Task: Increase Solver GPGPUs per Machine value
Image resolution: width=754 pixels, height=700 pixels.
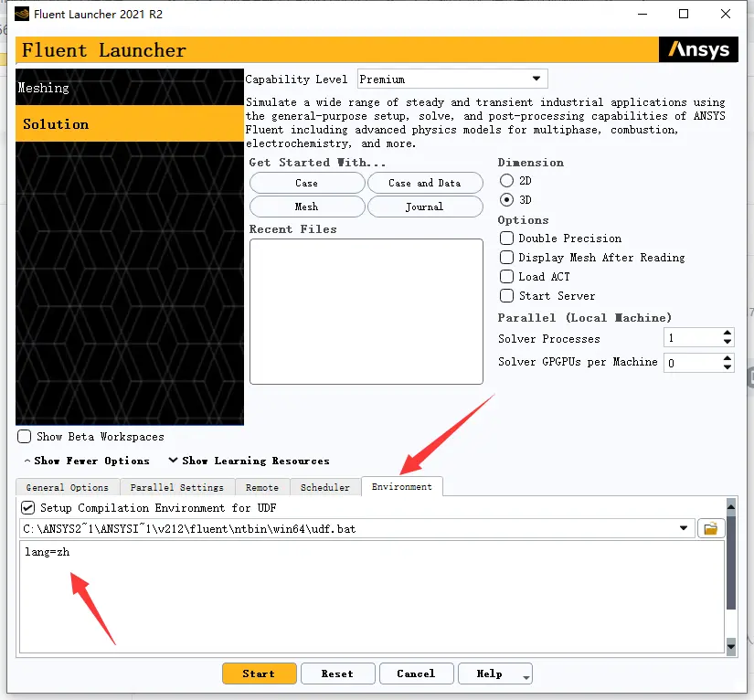Action: pos(727,358)
